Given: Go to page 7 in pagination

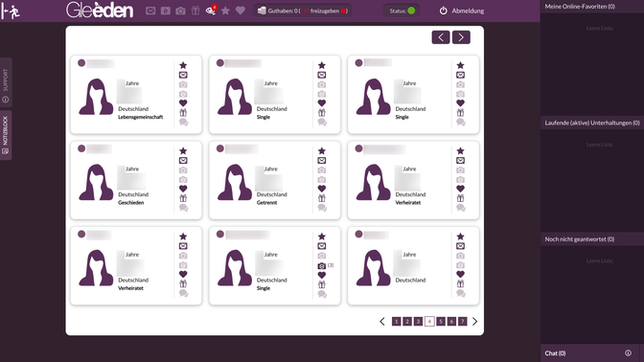Looking at the screenshot, I should 463,322.
